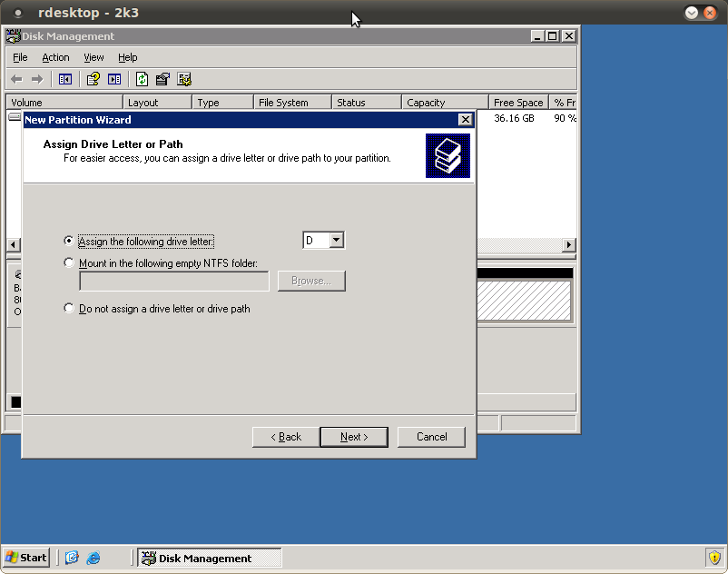Select Mount in empty NTFS folder option

(x=69, y=262)
